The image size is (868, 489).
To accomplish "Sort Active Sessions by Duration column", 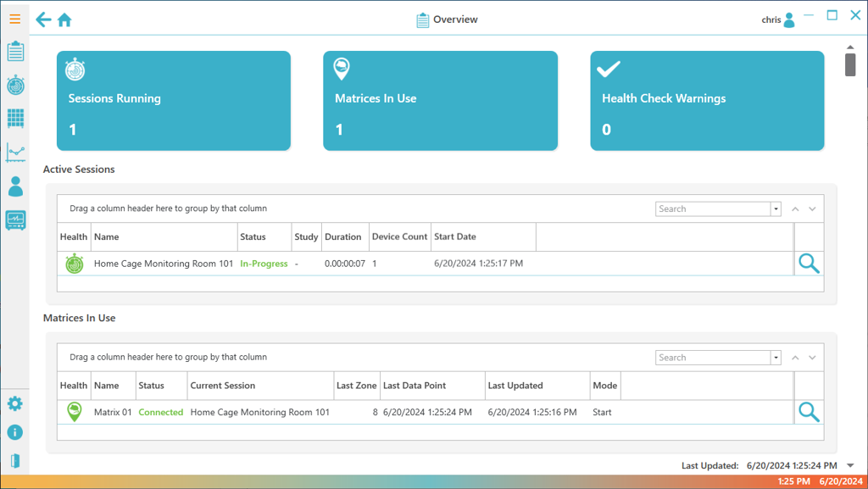I will click(346, 236).
